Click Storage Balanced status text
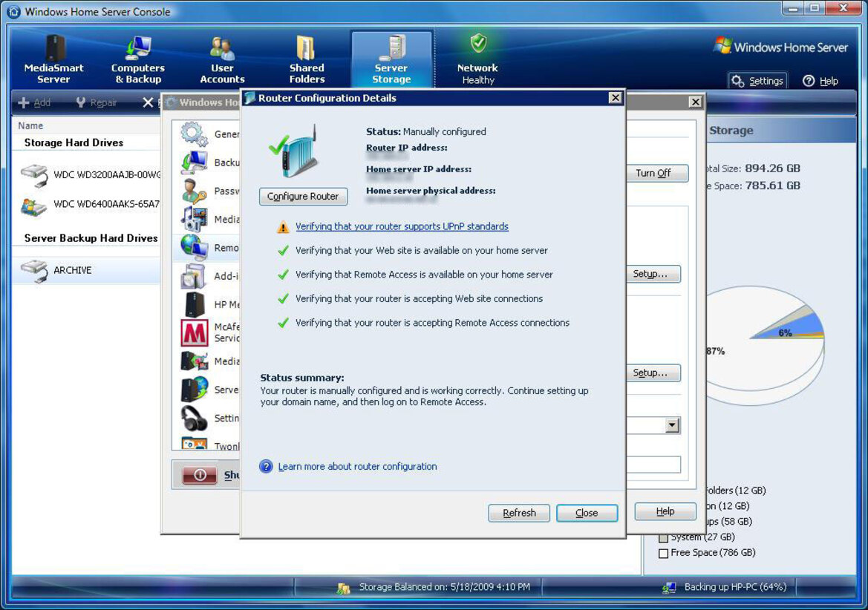 [x=445, y=587]
